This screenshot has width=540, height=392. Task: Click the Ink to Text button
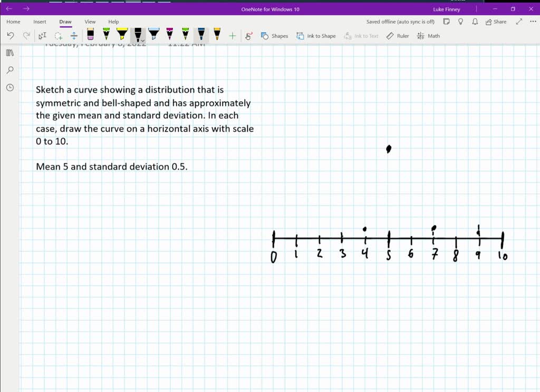pos(361,36)
